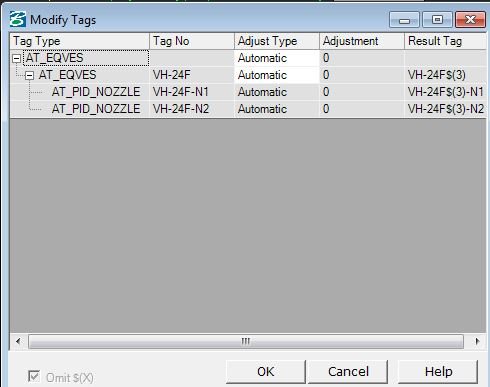Collapse the AT_EQVES VH-24F child node
490x387 pixels.
(29, 76)
